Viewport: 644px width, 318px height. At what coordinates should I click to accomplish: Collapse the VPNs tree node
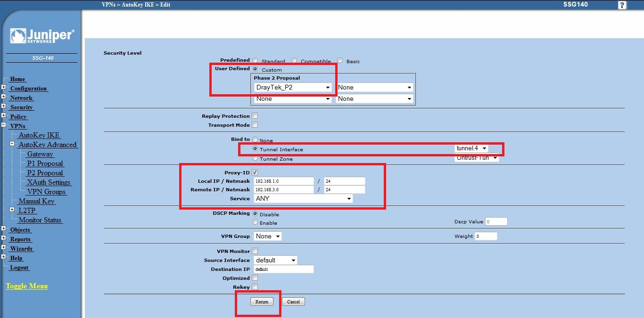3,125
